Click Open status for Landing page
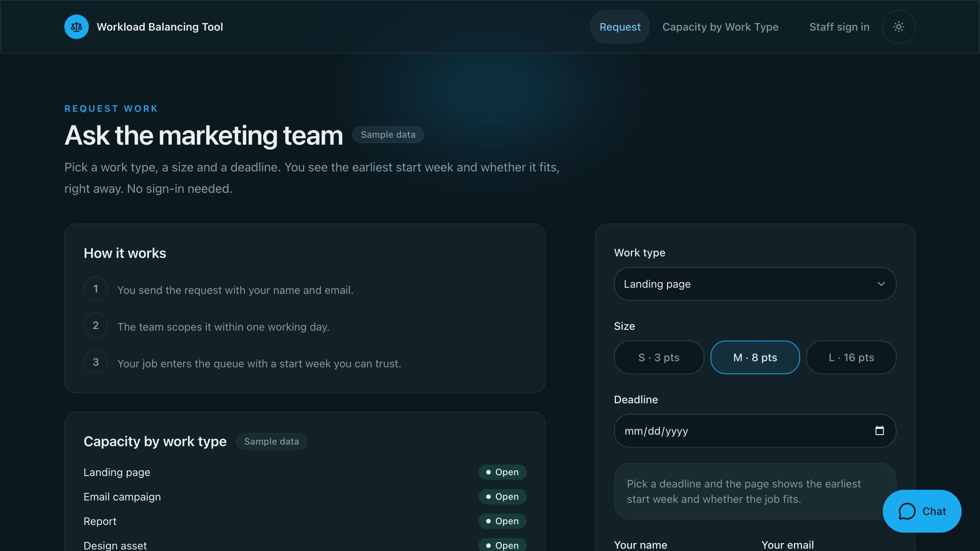 coord(502,472)
